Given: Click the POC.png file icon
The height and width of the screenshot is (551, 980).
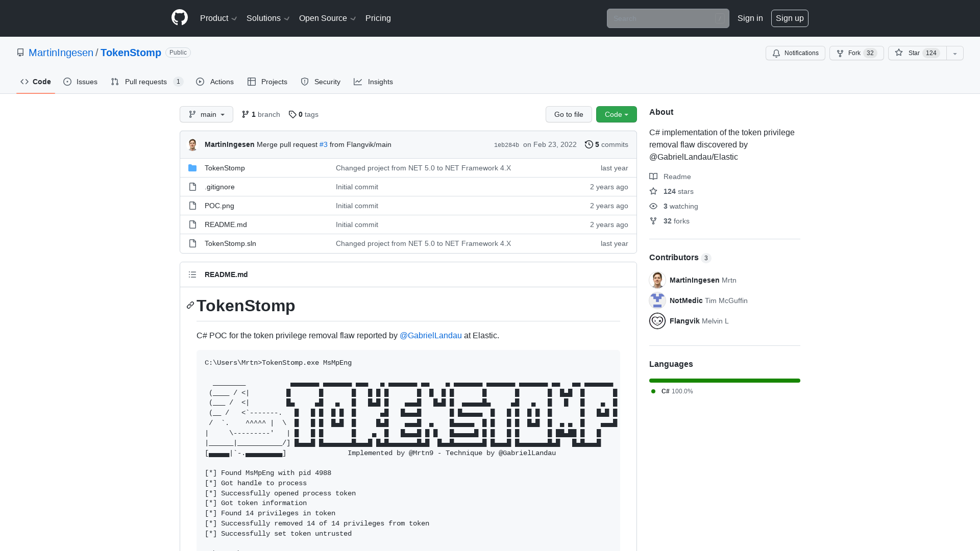Looking at the screenshot, I should (x=192, y=206).
